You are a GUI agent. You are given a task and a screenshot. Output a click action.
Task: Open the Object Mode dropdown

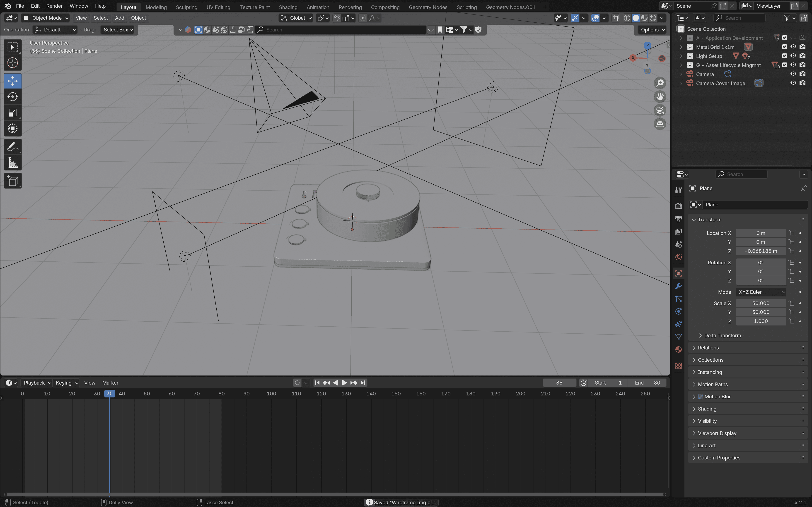[x=46, y=18]
